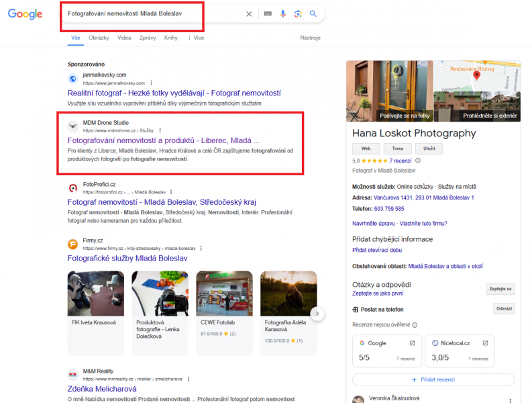The image size is (532, 403).
Task: Click the map location pin
Action: [477, 75]
